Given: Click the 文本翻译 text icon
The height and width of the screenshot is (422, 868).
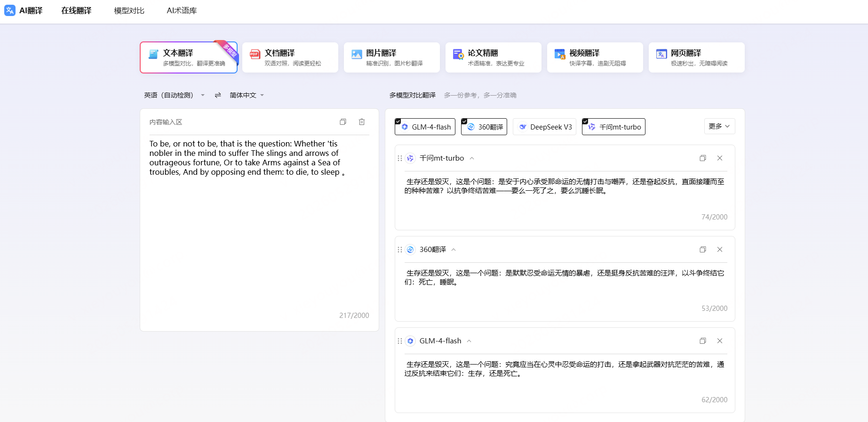Looking at the screenshot, I should (x=153, y=54).
